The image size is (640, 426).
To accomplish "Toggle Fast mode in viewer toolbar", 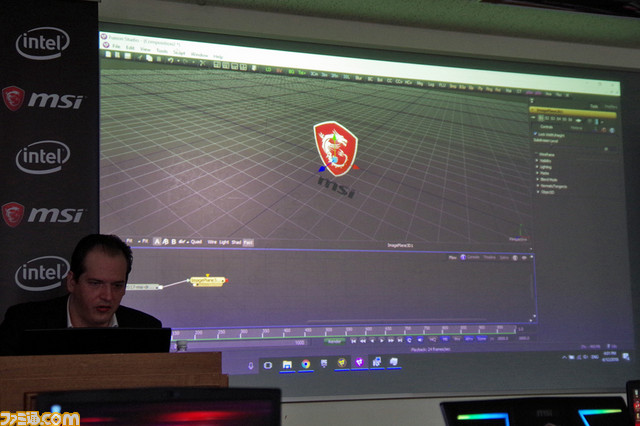I will point(248,243).
